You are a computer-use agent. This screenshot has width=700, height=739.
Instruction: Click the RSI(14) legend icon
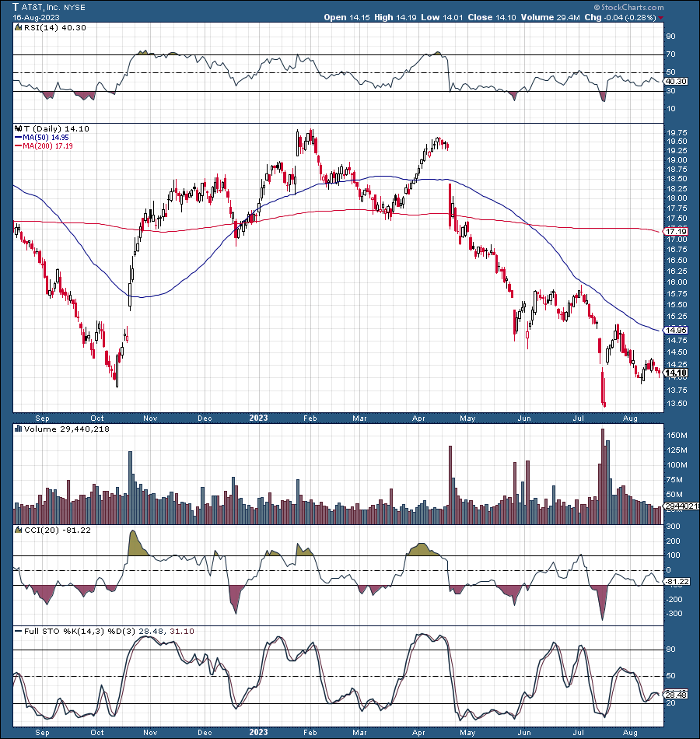(x=19, y=27)
